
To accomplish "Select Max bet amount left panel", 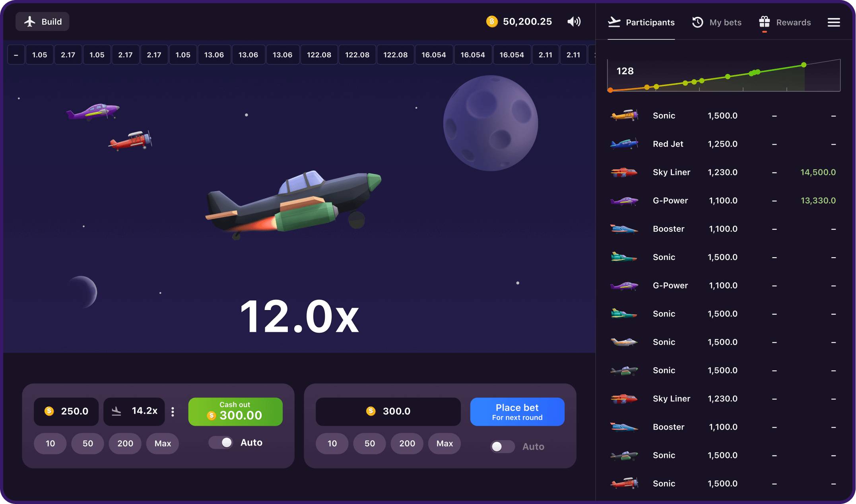I will point(162,444).
